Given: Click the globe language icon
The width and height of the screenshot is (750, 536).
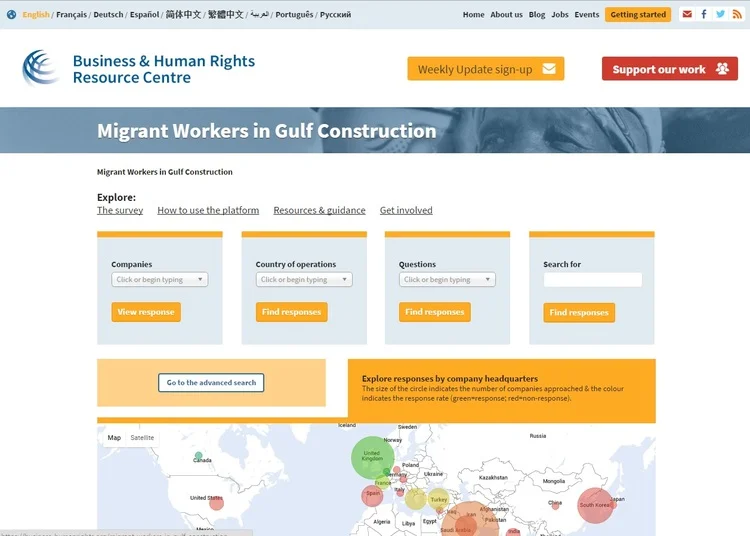Looking at the screenshot, I should point(11,15).
